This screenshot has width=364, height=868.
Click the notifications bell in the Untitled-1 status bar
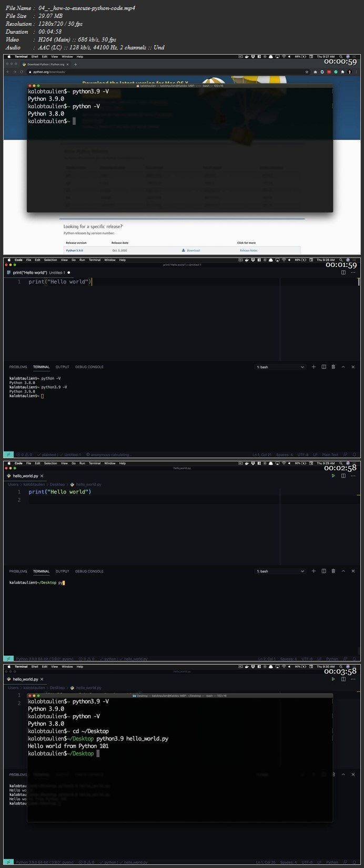point(355,454)
